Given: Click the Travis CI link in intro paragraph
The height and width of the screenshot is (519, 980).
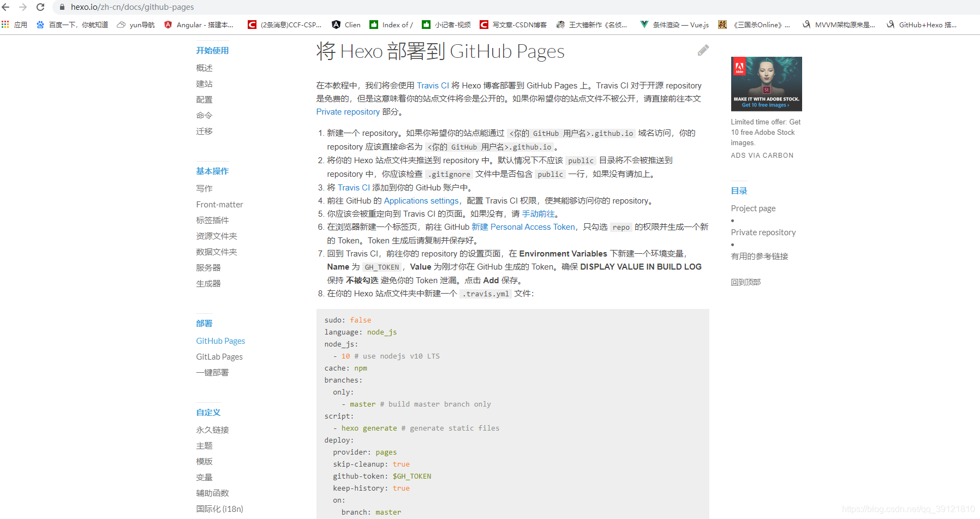Looking at the screenshot, I should tap(433, 86).
